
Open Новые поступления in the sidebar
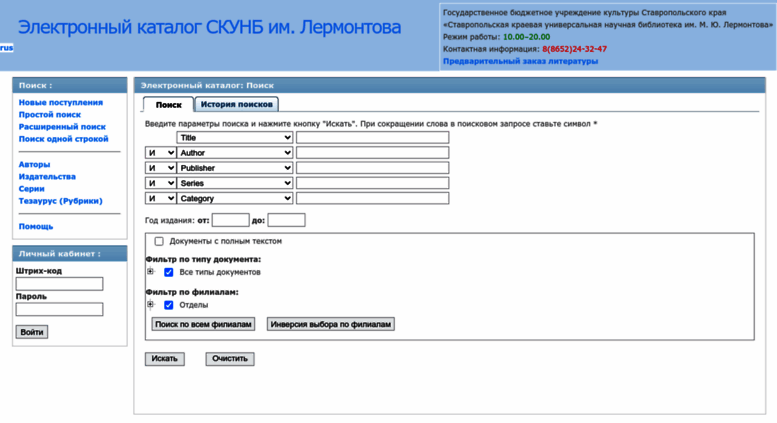point(61,102)
